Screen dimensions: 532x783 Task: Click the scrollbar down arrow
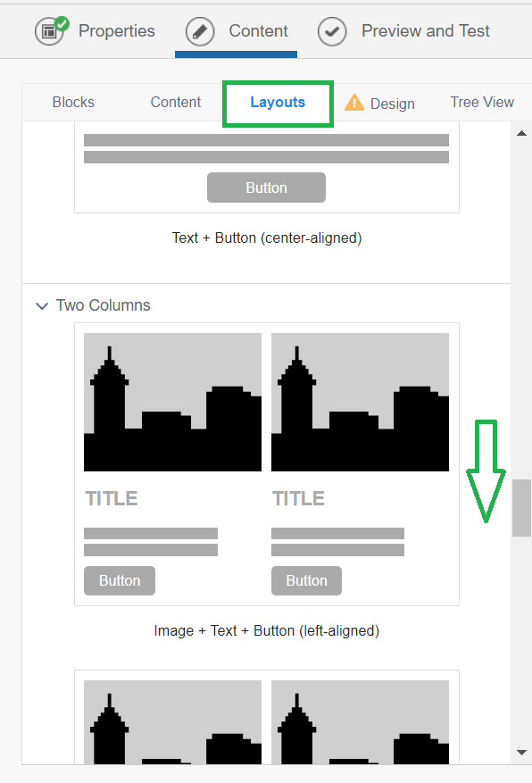(521, 752)
